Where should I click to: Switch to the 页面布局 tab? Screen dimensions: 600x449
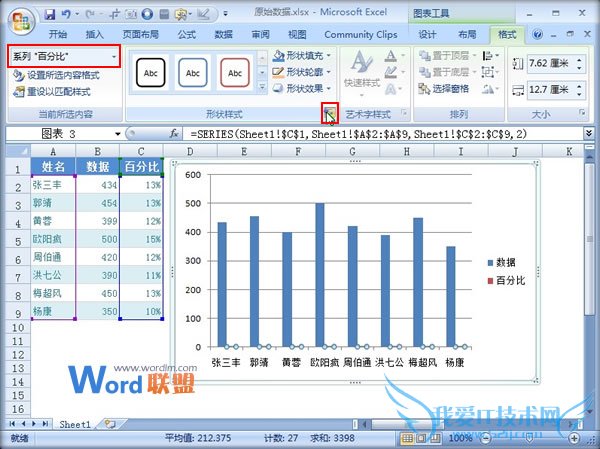[x=140, y=35]
